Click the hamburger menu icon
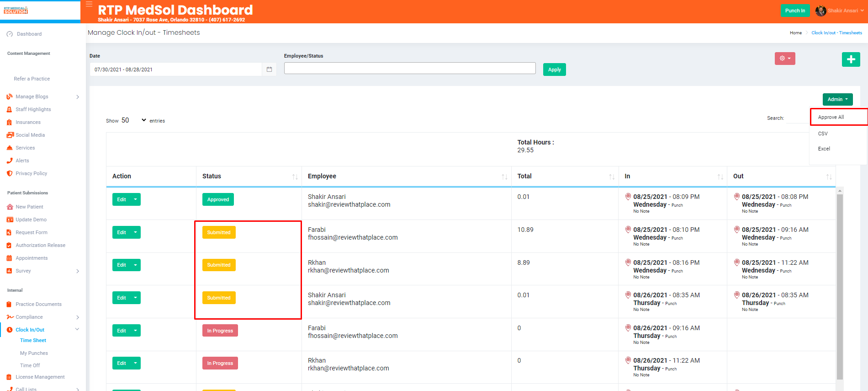The image size is (868, 391). 89,4
